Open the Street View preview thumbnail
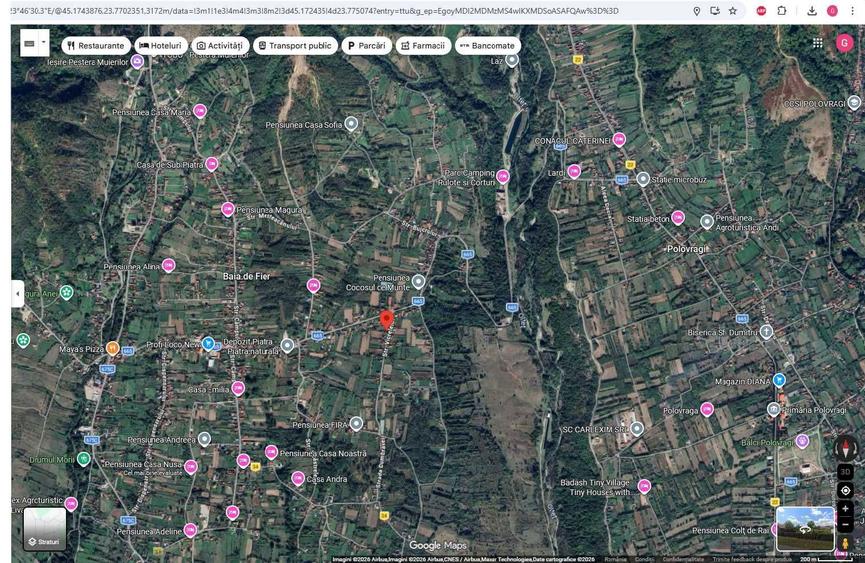The width and height of the screenshot is (865, 563). (805, 529)
